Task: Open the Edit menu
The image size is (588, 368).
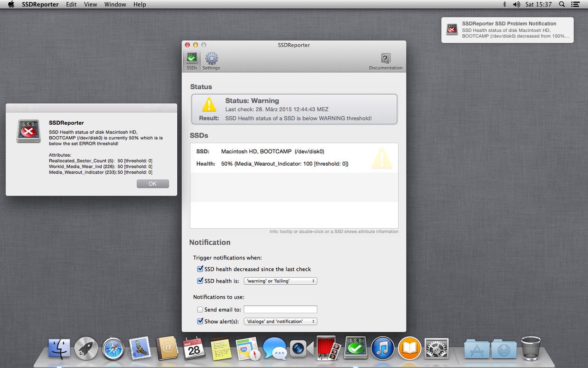Action: coord(71,4)
